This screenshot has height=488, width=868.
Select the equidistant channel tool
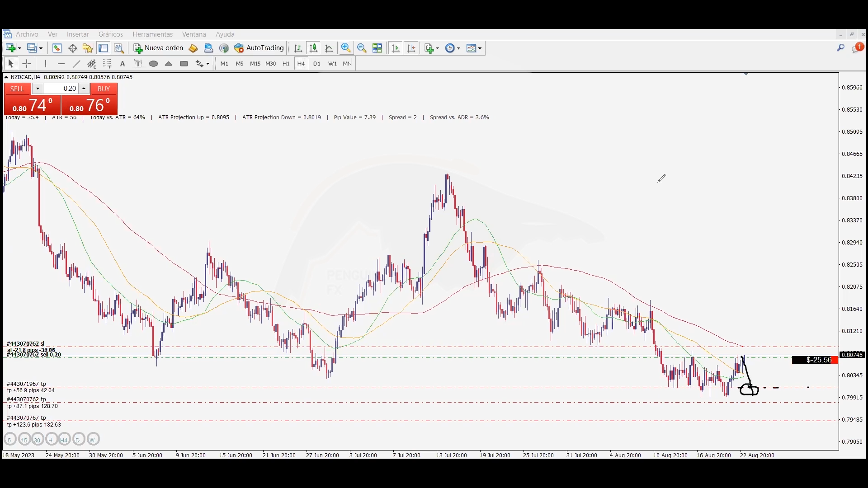coord(92,64)
